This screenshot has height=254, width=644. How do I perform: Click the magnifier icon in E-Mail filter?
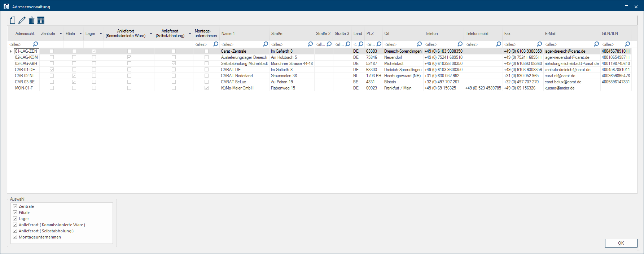click(596, 44)
